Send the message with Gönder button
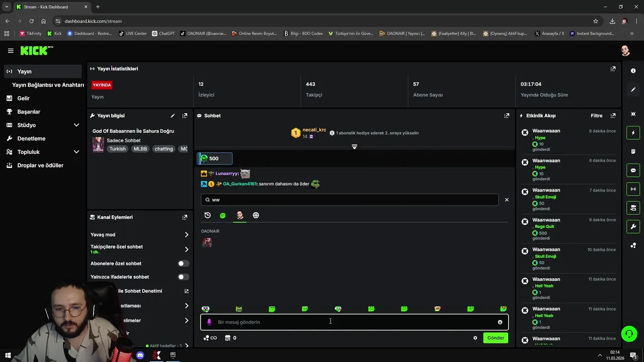 [496, 338]
